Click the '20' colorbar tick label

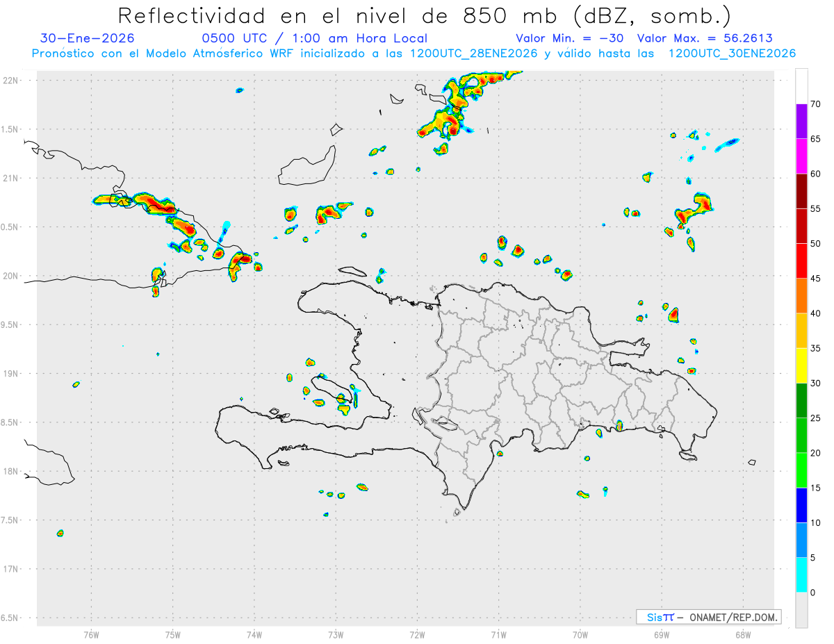[x=816, y=453]
